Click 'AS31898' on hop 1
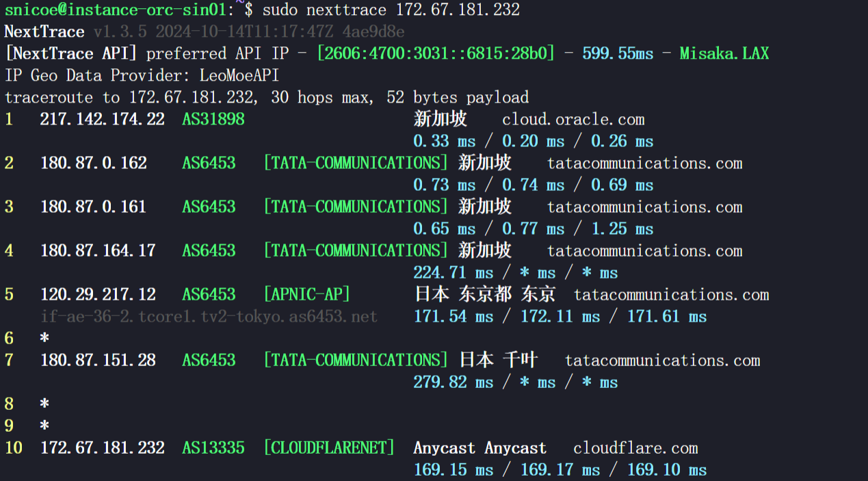Image resolution: width=868 pixels, height=481 pixels. (213, 119)
